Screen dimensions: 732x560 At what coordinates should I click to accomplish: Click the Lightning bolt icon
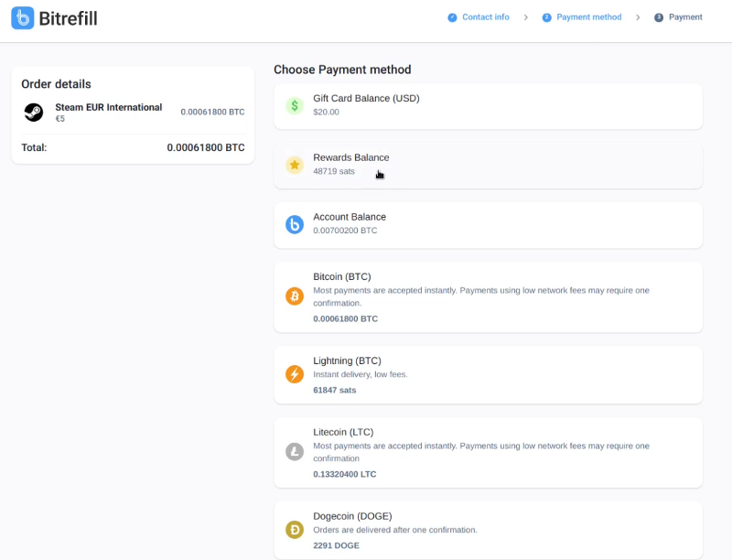tap(295, 374)
